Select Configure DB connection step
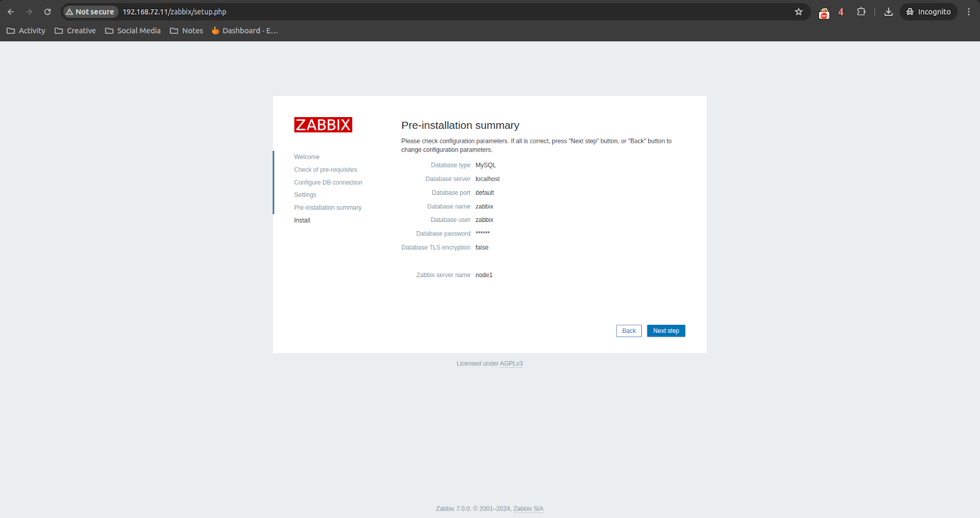980x518 pixels. (x=328, y=183)
